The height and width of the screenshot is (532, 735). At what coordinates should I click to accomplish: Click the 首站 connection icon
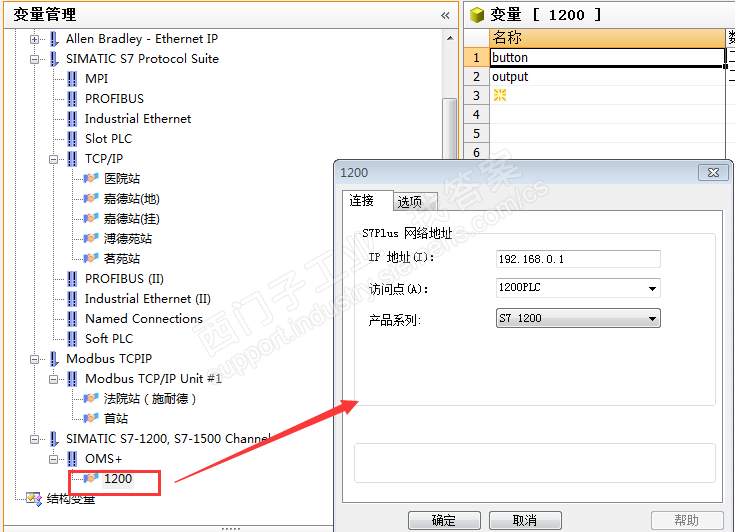(x=91, y=418)
